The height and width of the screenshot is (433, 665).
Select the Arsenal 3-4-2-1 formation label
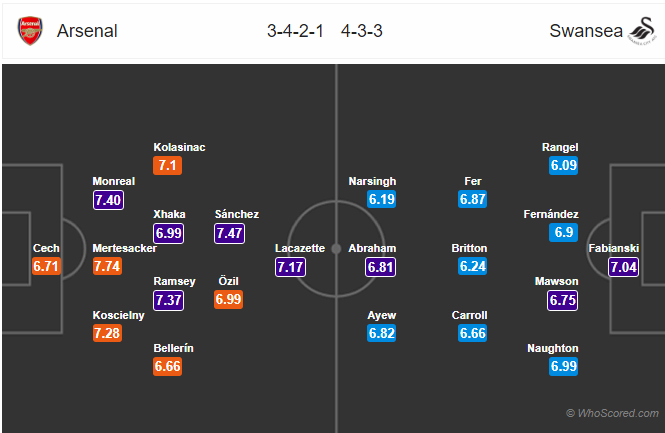coord(294,31)
